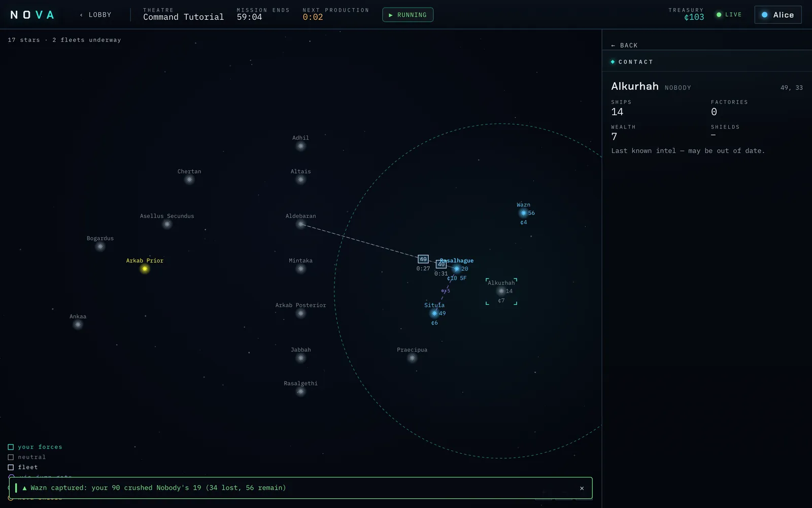Click the NOBODY owner label
Image resolution: width=812 pixels, height=508 pixels.
678,88
